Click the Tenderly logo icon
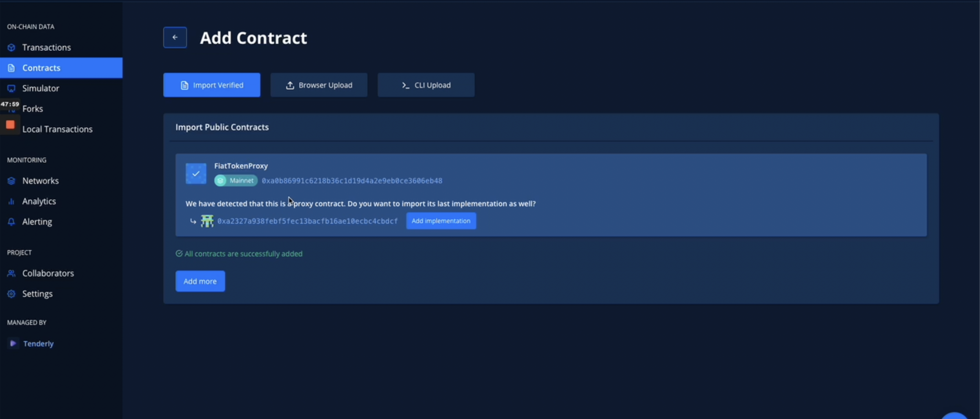 coord(13,344)
